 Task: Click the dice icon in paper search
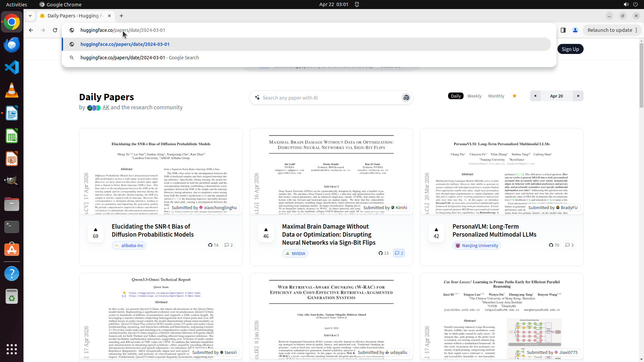(406, 98)
